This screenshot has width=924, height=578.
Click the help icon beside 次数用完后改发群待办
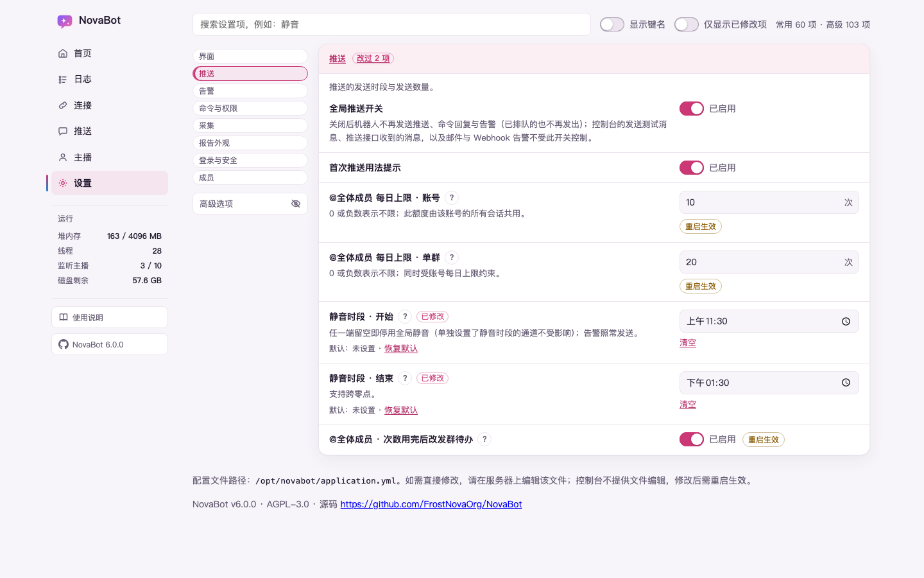click(x=484, y=439)
